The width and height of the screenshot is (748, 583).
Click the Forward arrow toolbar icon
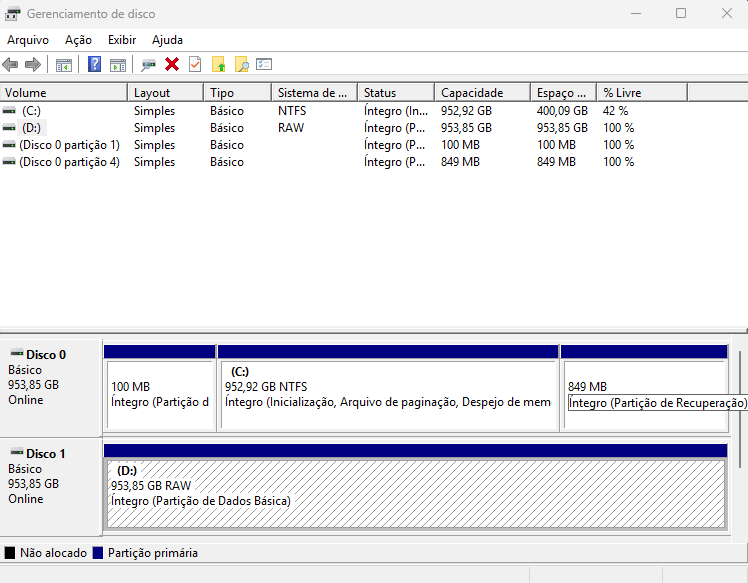(32, 64)
